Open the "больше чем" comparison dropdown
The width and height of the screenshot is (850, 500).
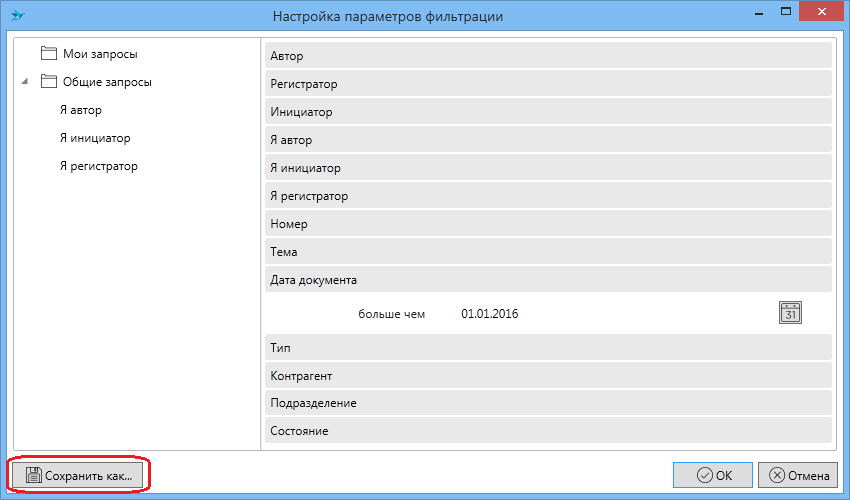[391, 314]
